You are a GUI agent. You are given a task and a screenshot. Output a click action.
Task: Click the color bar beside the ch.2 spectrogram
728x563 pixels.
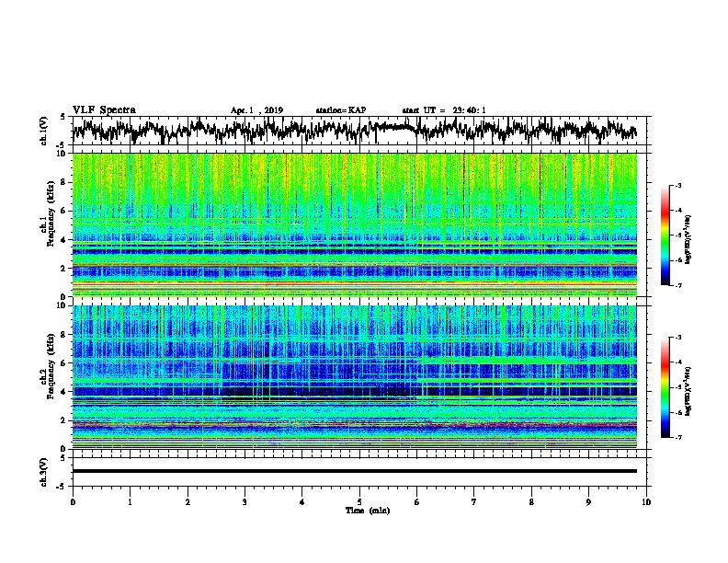click(665, 387)
